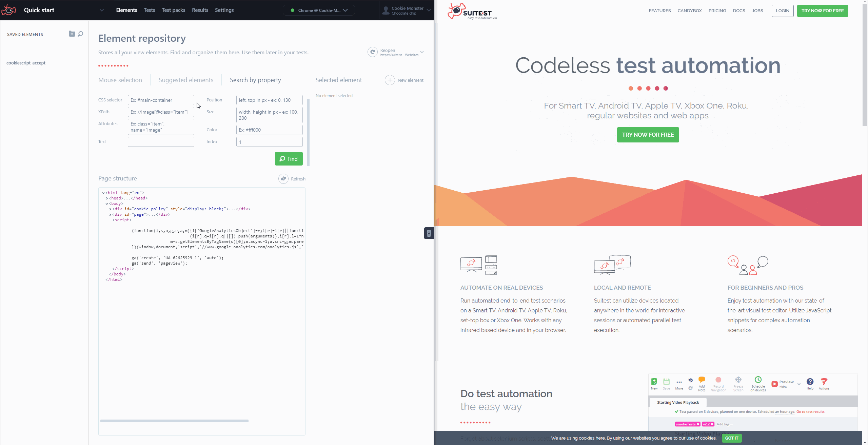Screen dimensions: 868x445
Task: Click the Suitest candy logo in the app header
Action: [x=9, y=10]
